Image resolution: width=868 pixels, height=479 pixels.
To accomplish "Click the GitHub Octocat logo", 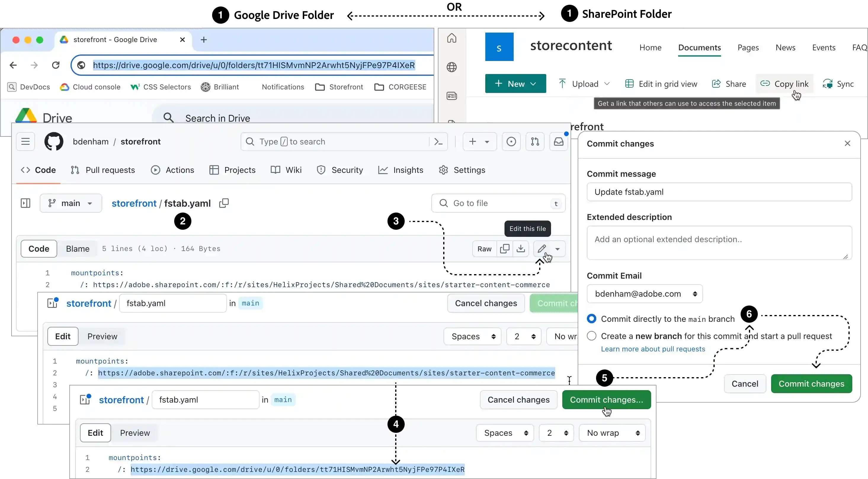I will [x=54, y=142].
